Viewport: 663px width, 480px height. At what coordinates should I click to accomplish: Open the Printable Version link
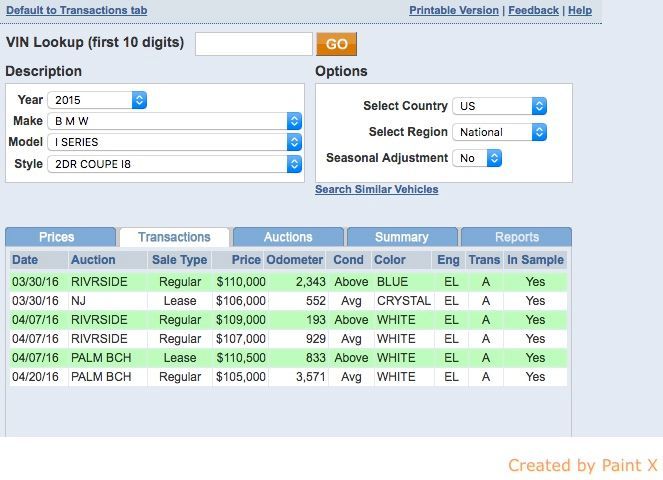coord(453,10)
